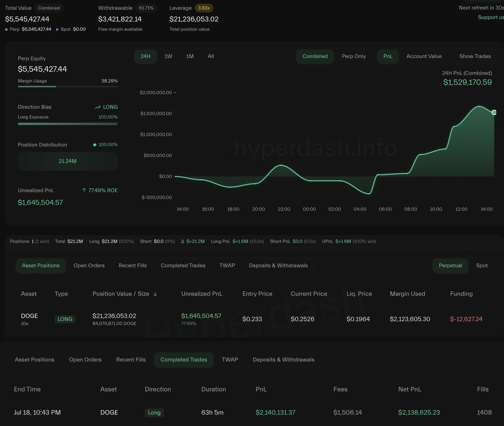Viewport: 504px width, 426px height.
Task: Click the green dot beside 100.00% Position Distribution
Action: coord(95,145)
